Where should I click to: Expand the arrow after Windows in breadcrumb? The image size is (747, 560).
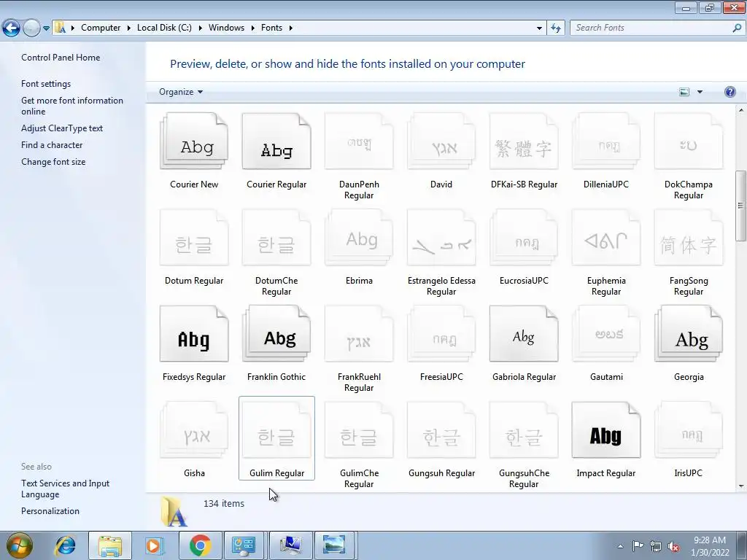252,28
